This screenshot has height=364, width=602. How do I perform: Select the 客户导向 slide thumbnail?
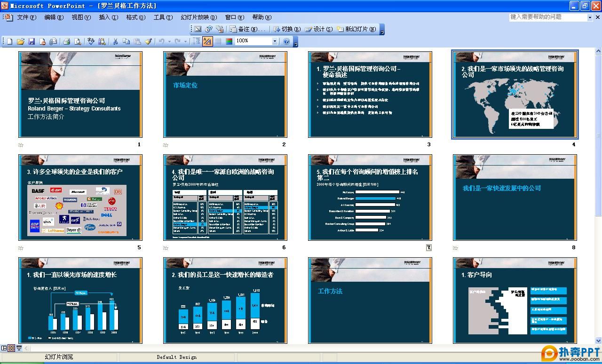[515, 301]
